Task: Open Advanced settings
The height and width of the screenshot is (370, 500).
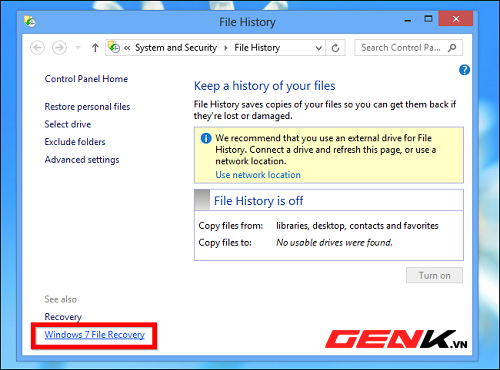Action: pyautogui.click(x=82, y=160)
